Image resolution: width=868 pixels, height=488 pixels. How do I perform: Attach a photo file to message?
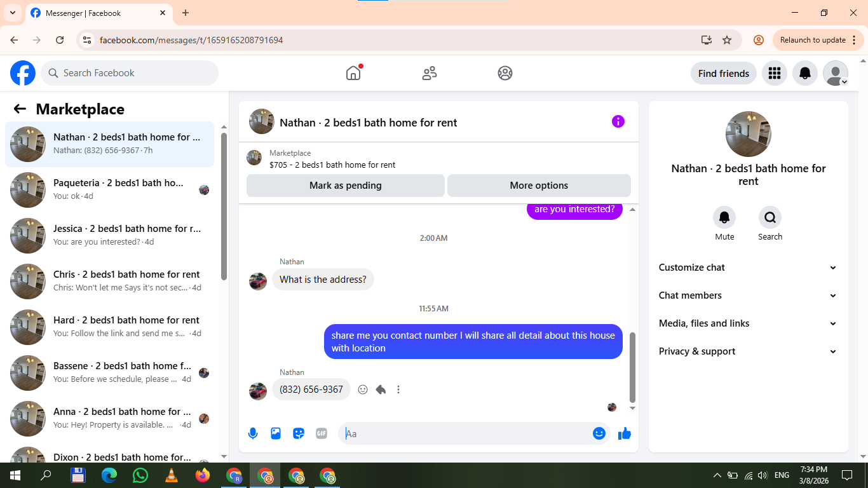pyautogui.click(x=276, y=433)
